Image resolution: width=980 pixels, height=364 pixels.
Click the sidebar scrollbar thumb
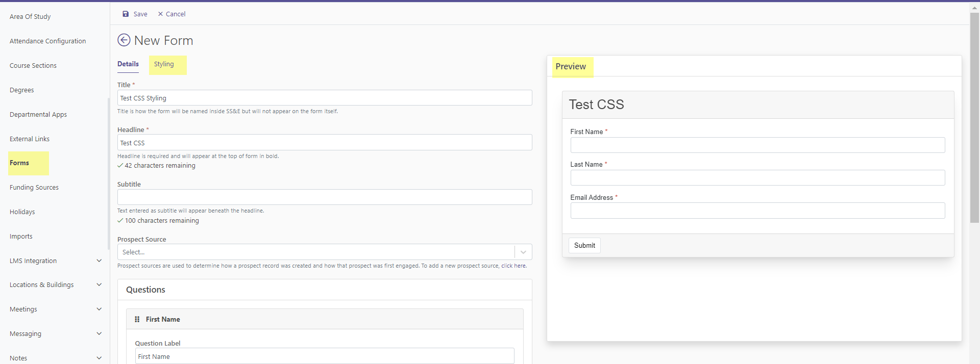click(108, 173)
